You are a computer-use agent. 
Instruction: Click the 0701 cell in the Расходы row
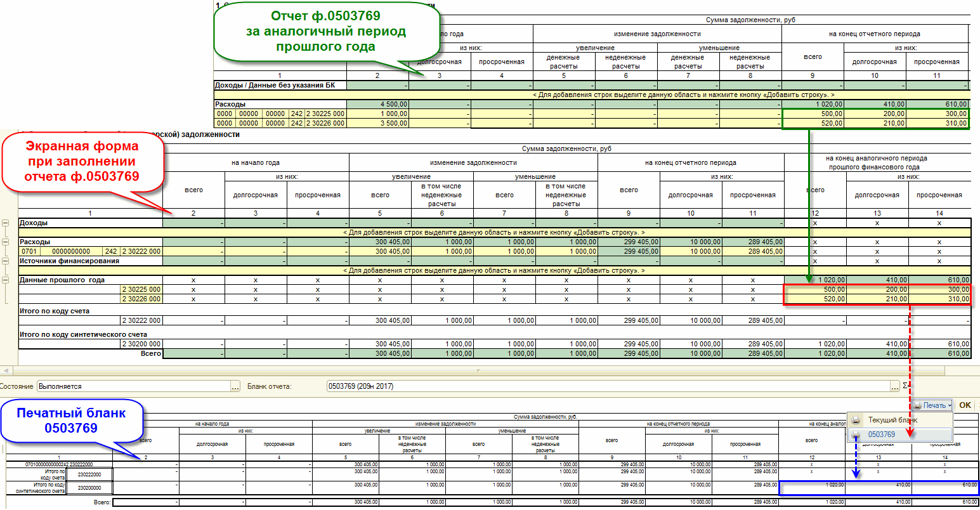pyautogui.click(x=29, y=251)
